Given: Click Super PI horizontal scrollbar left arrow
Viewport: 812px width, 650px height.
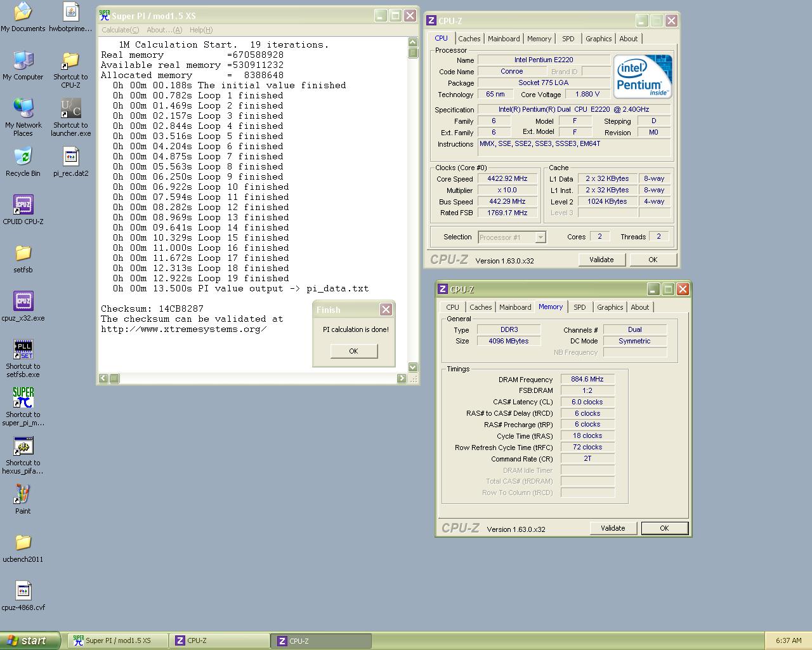Looking at the screenshot, I should 103,378.
